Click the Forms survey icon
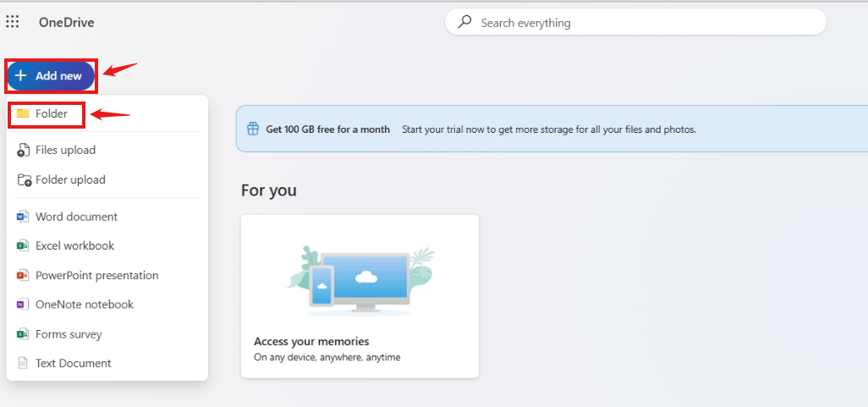The image size is (868, 407). 23,334
